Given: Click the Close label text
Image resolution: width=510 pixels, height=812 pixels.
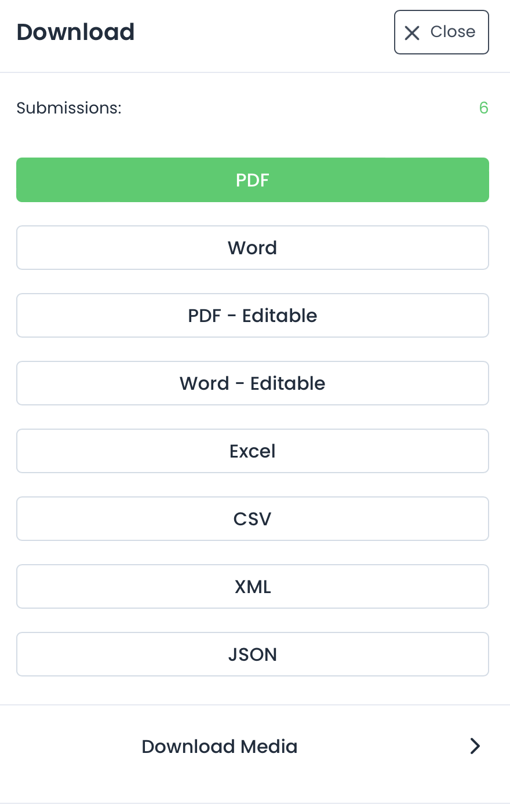Looking at the screenshot, I should tap(453, 32).
